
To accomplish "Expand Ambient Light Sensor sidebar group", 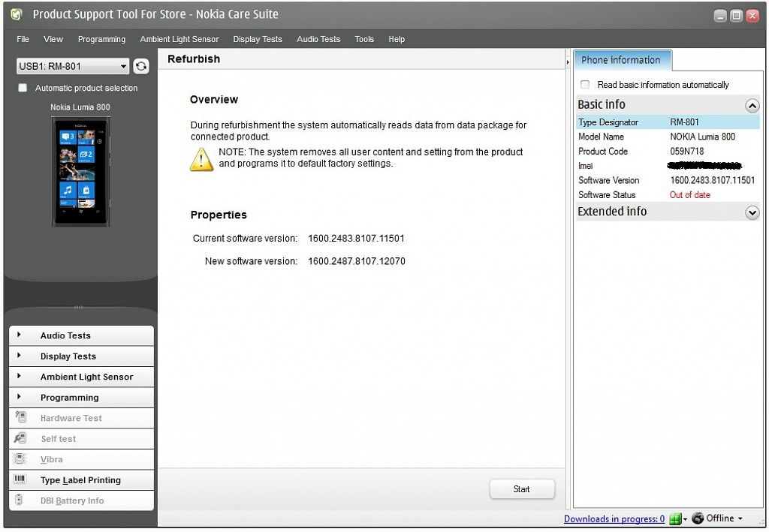I will (x=19, y=376).
